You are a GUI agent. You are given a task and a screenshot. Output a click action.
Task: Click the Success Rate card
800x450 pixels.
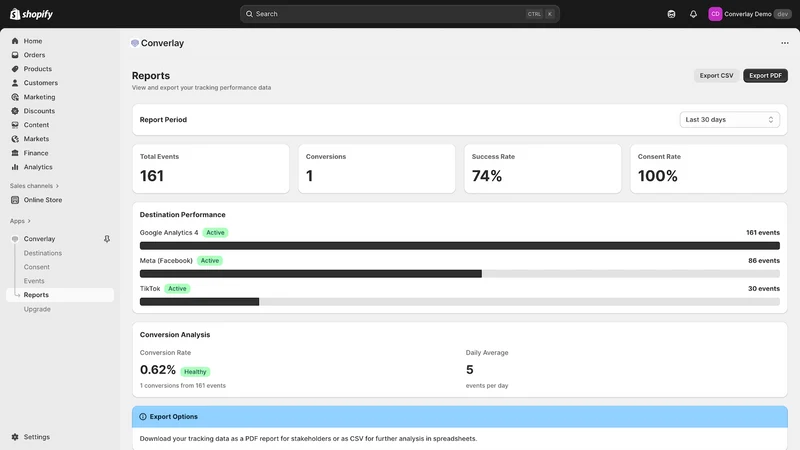click(542, 168)
